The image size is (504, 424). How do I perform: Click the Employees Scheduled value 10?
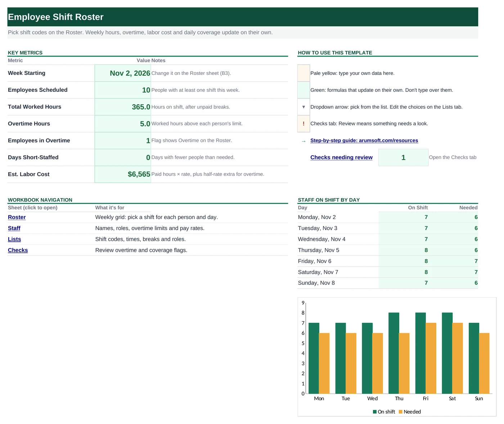point(123,90)
